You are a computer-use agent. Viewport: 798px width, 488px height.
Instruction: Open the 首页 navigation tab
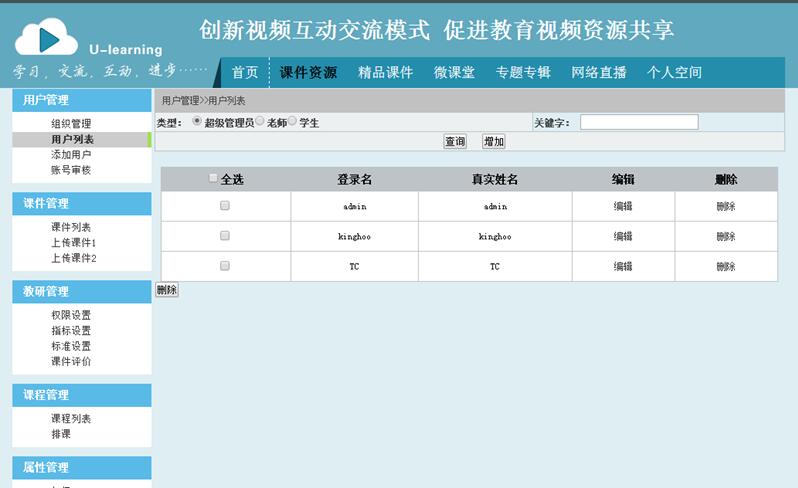coord(245,72)
